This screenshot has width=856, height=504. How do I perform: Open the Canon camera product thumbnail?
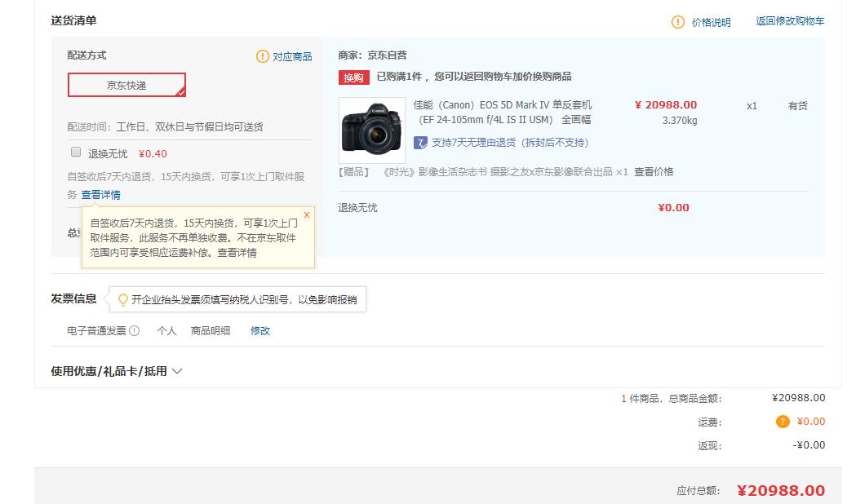(372, 130)
